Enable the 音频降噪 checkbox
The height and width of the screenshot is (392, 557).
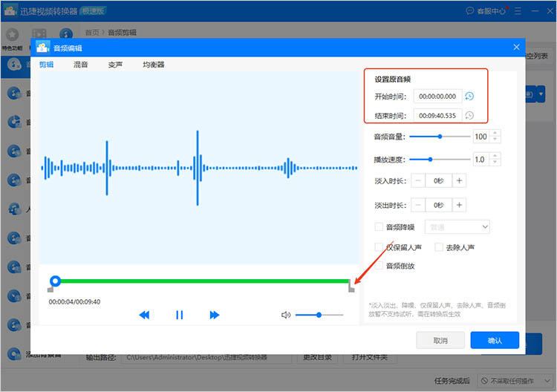pos(379,227)
